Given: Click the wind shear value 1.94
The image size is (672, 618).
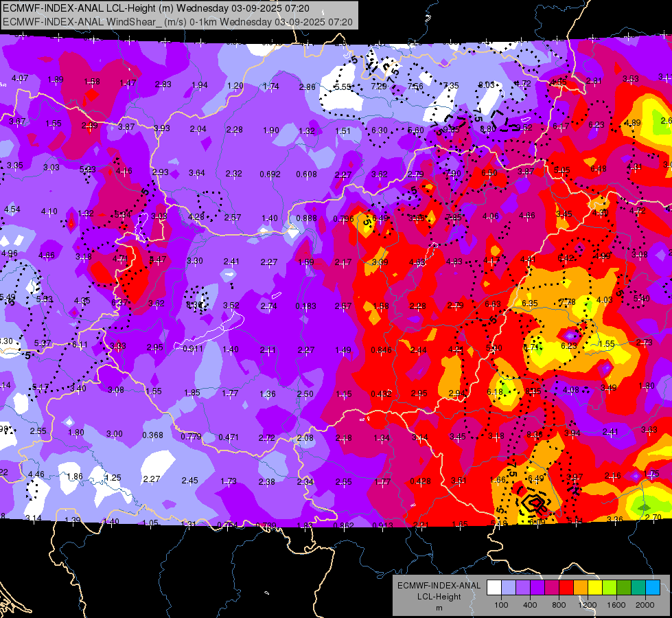Looking at the screenshot, I should [x=200, y=85].
